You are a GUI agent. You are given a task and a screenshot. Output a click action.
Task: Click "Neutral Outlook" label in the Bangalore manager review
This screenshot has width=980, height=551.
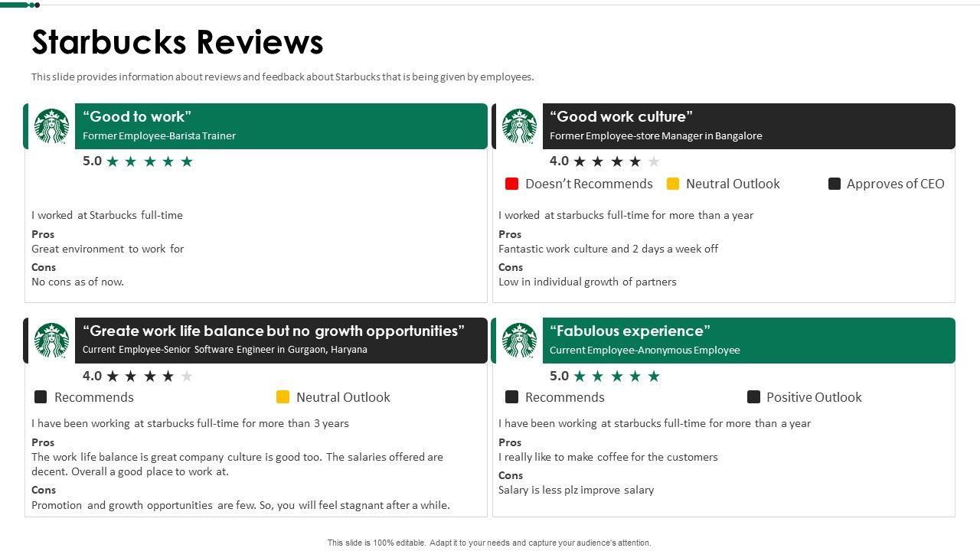(x=733, y=184)
